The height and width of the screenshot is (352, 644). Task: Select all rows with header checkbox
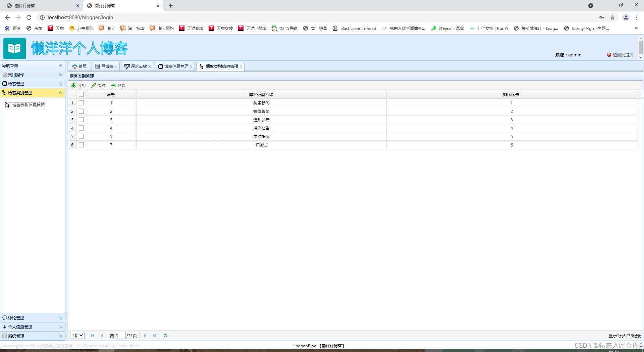pyautogui.click(x=81, y=94)
